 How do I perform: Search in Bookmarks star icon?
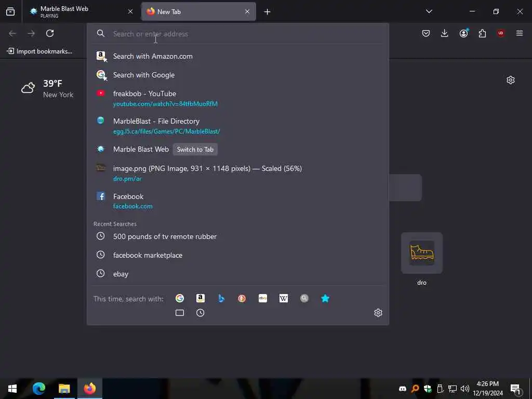pyautogui.click(x=325, y=299)
